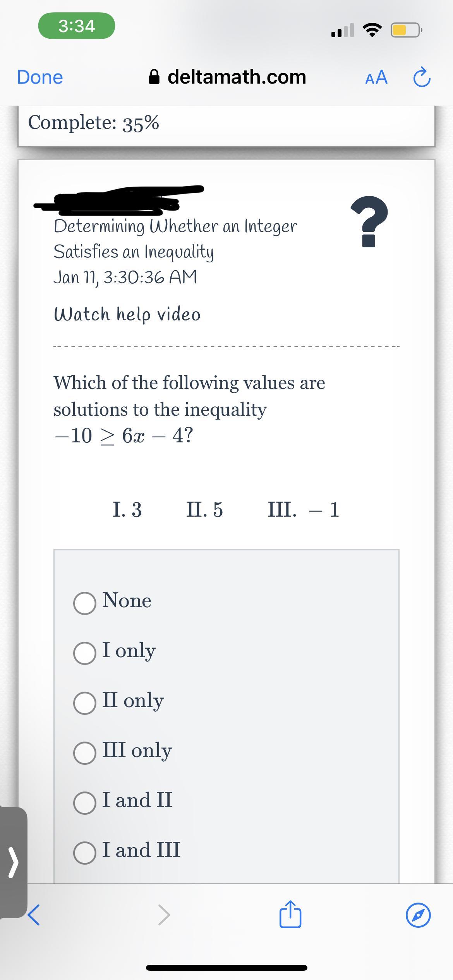Viewport: 453px width, 980px height.
Task: Tap the forward navigation chevron
Action: point(164,915)
